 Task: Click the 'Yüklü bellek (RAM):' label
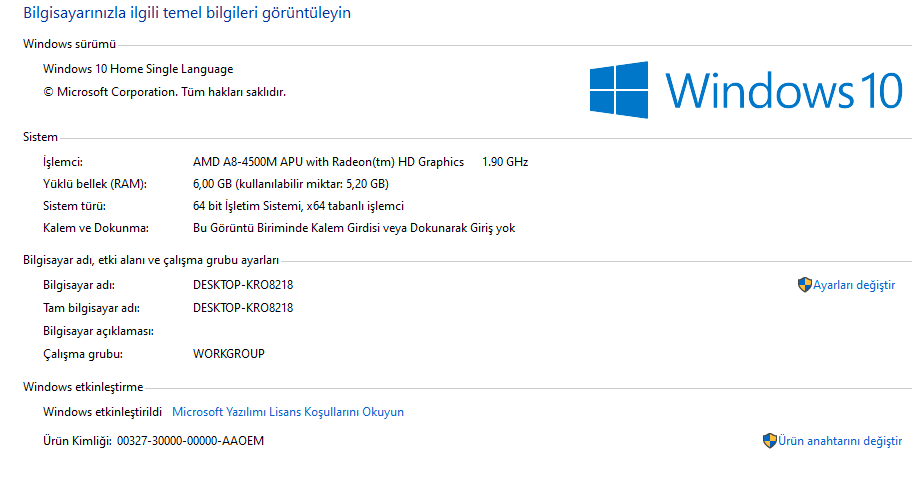point(95,184)
